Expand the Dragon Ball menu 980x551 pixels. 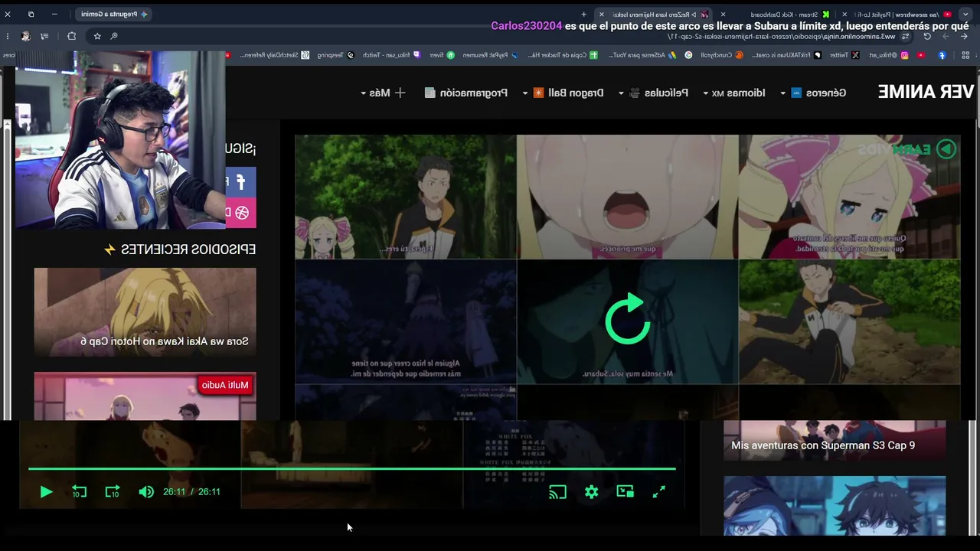click(x=563, y=93)
